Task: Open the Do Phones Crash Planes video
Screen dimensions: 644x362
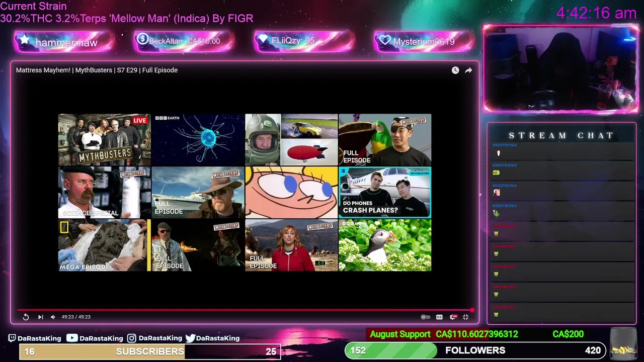Action: pos(385,193)
